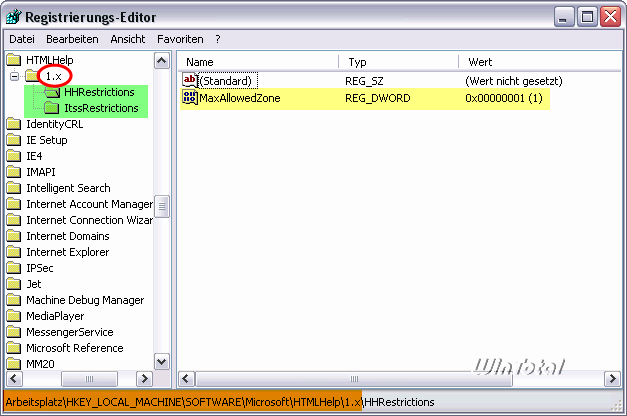Click tree pane scroll down arrow
Screen dimensions: 627x416
point(162,362)
